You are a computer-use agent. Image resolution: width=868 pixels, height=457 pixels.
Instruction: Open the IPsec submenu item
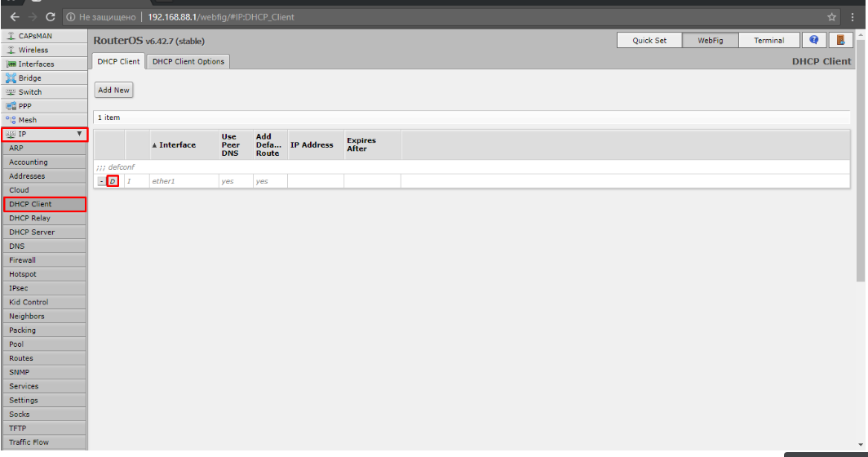[x=44, y=288]
